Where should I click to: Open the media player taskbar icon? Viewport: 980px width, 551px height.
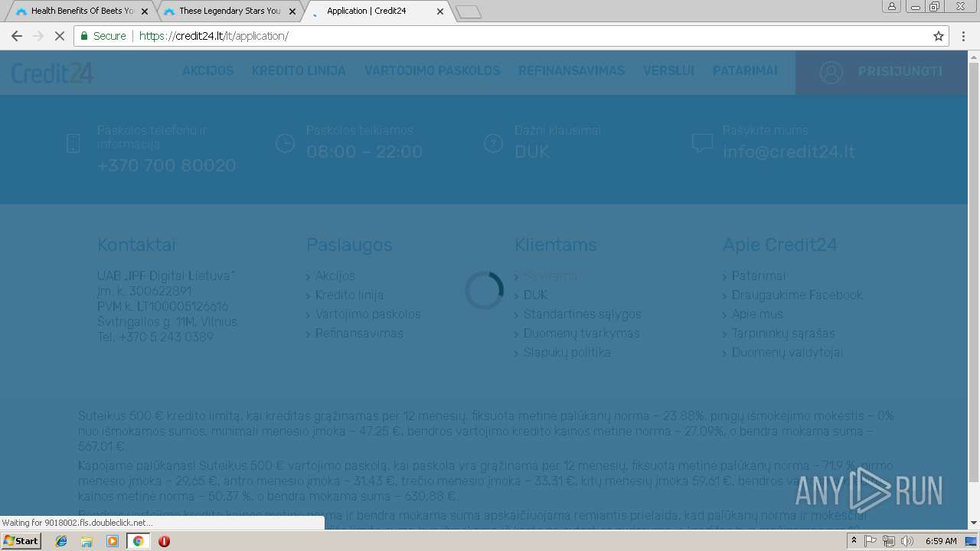(x=113, y=541)
